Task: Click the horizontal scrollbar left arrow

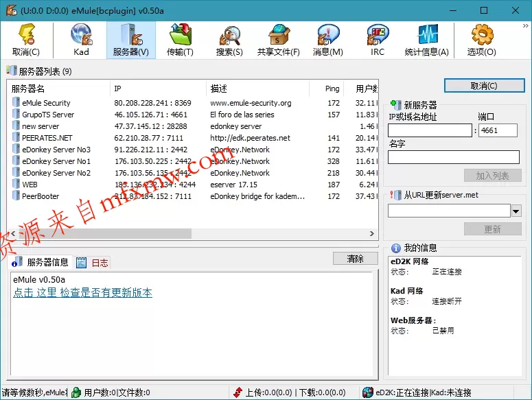Action: pos(13,233)
